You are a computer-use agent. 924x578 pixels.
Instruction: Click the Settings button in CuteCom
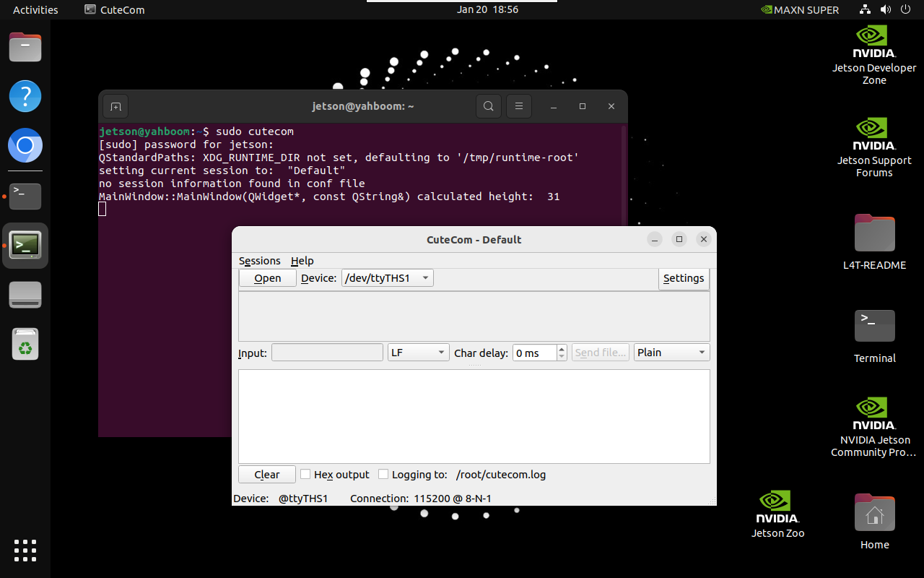[684, 278]
